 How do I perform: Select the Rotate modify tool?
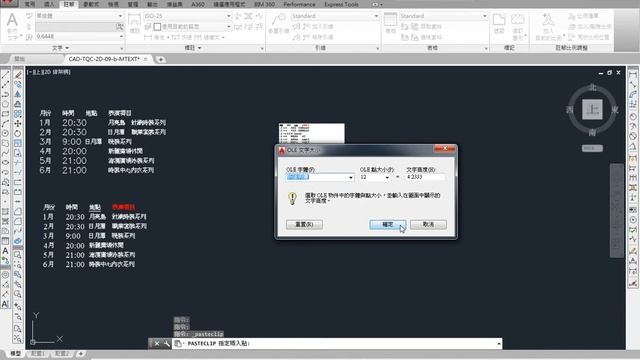(18, 133)
